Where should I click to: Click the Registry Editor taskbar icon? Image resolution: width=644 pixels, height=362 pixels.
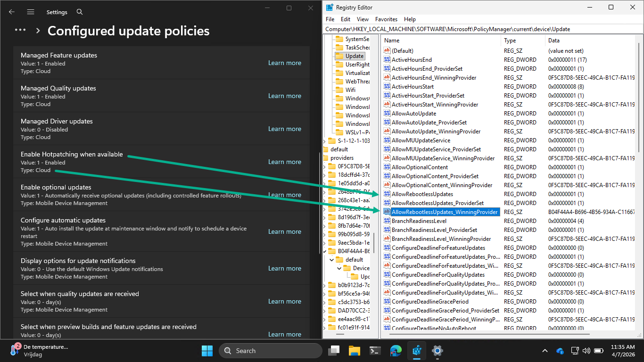[417, 351]
